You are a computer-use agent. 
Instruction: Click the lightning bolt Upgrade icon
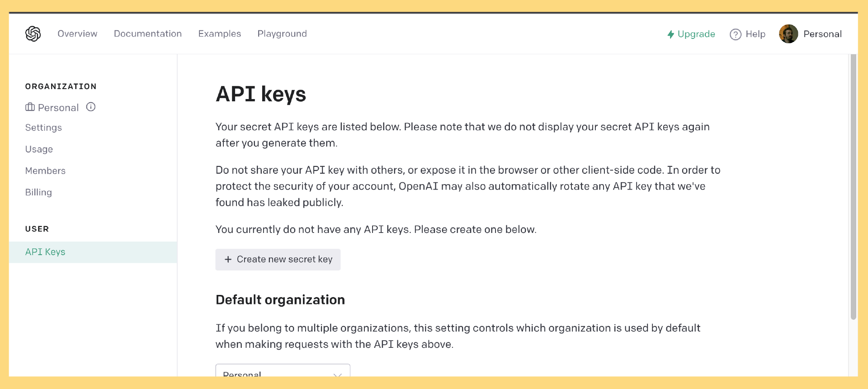671,34
